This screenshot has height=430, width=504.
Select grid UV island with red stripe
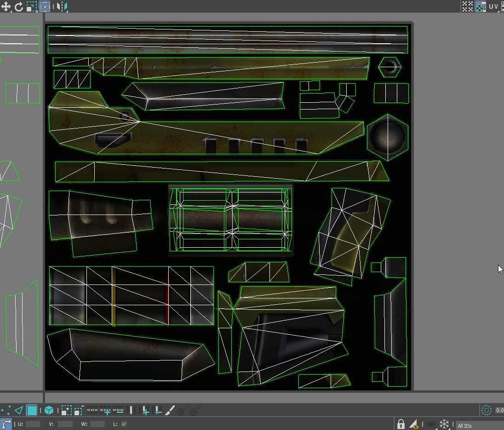tap(131, 296)
